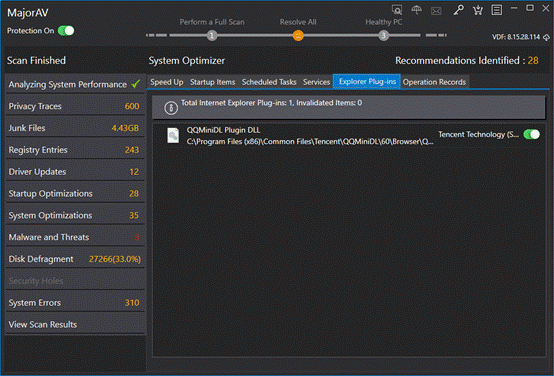
Task: Click the VDF: 8.15.28.114 version text
Action: click(516, 37)
